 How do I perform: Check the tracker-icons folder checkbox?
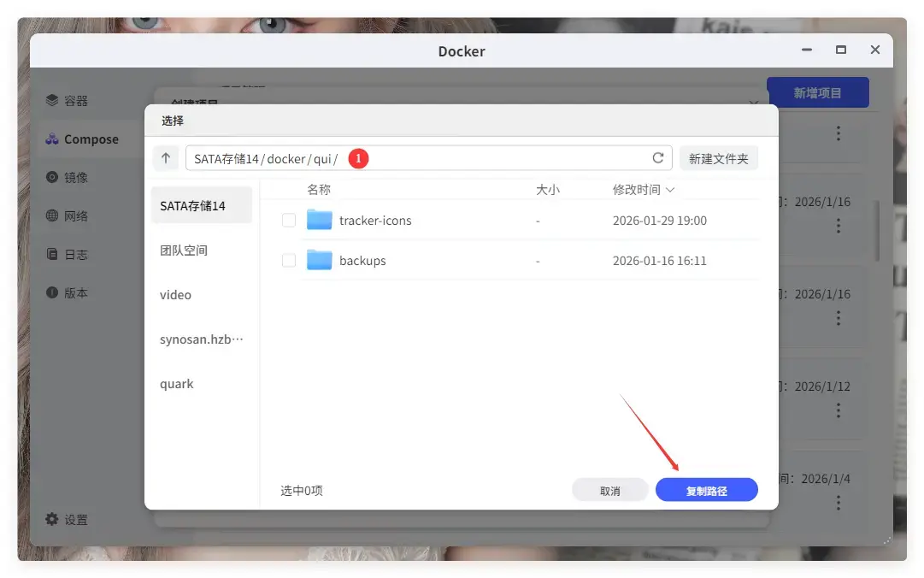[289, 220]
